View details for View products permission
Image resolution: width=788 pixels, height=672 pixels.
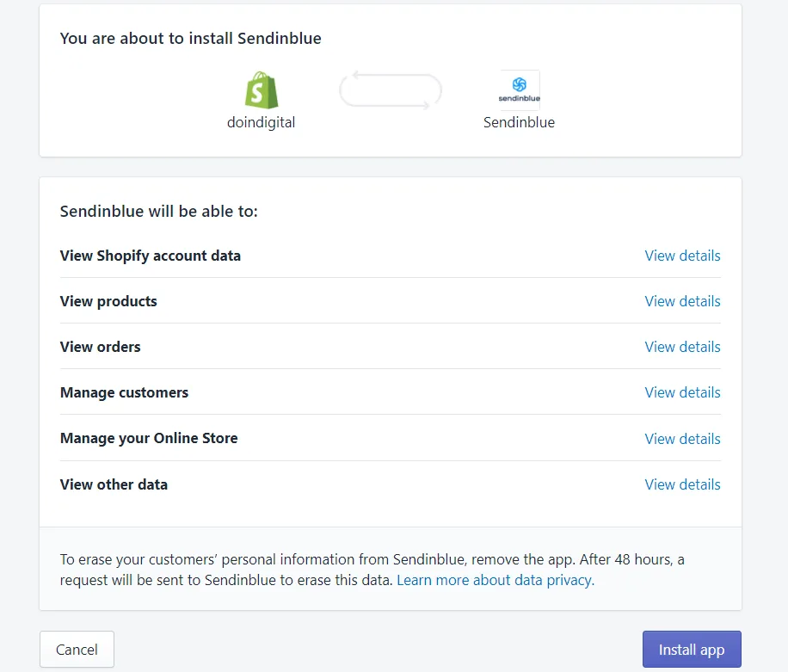(682, 301)
